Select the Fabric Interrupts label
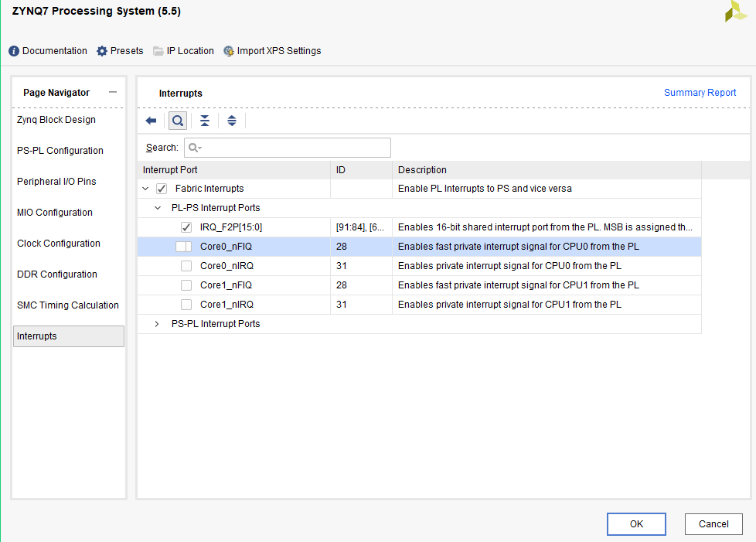The image size is (756, 542). point(209,189)
